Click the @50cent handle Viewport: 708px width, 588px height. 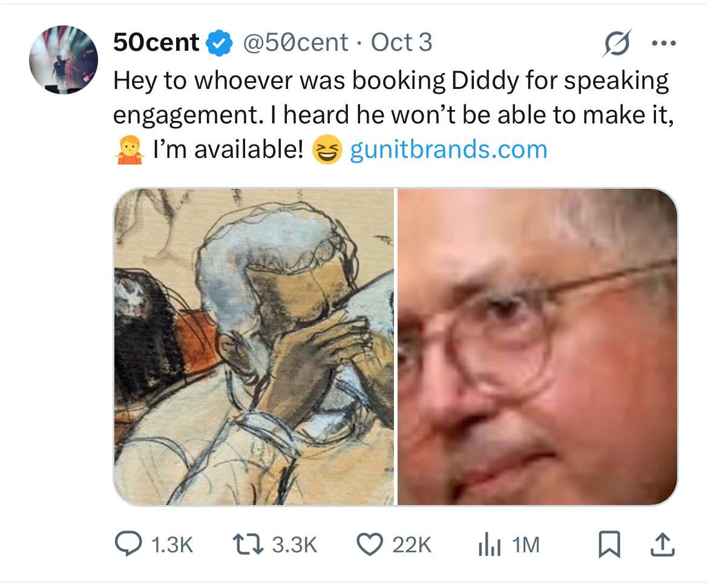coord(295,42)
